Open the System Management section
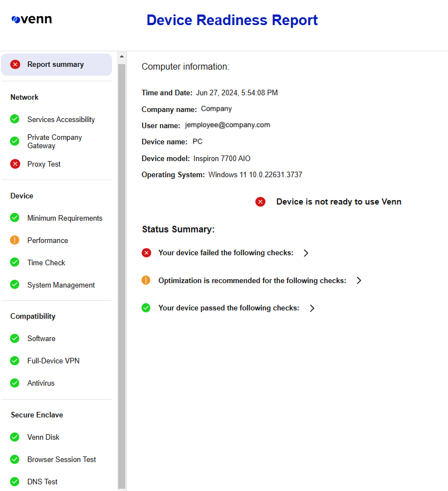This screenshot has width=448, height=491. click(x=61, y=285)
